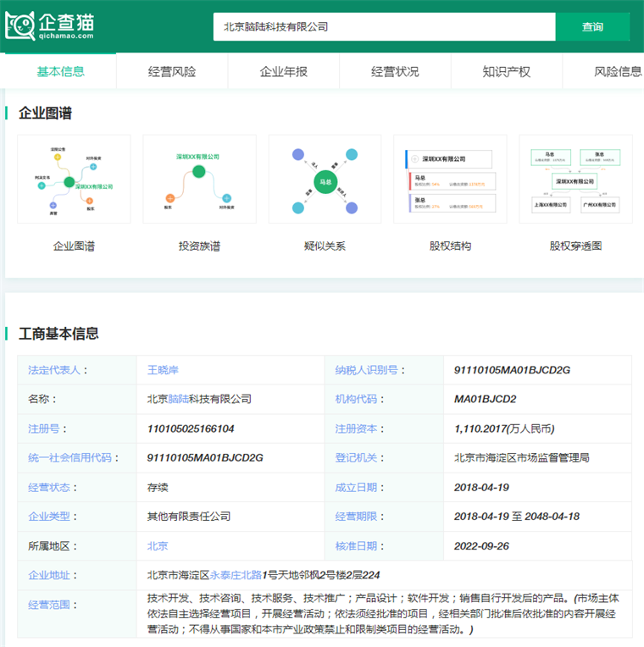Click 北京市海淀区市场监督管理局 cell
The image size is (644, 647).
pos(522,457)
